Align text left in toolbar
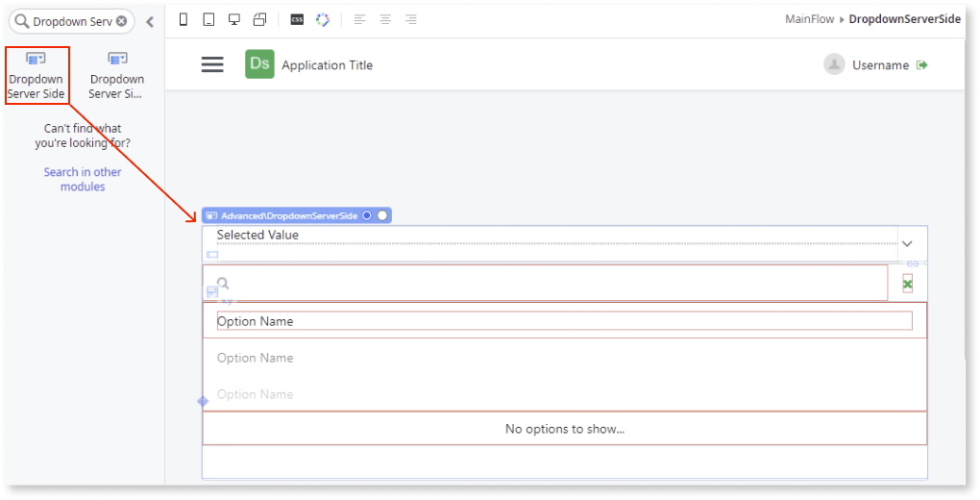 (359, 19)
